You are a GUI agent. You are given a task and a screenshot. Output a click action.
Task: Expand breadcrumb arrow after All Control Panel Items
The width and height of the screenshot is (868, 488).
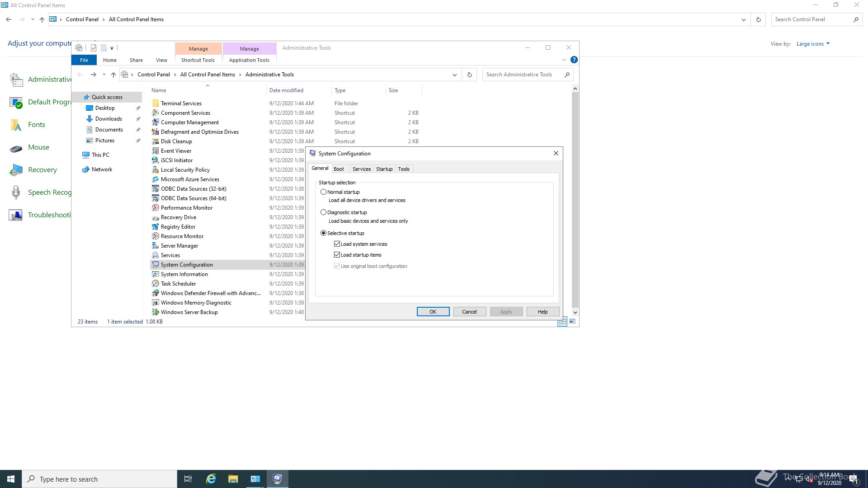click(x=240, y=75)
